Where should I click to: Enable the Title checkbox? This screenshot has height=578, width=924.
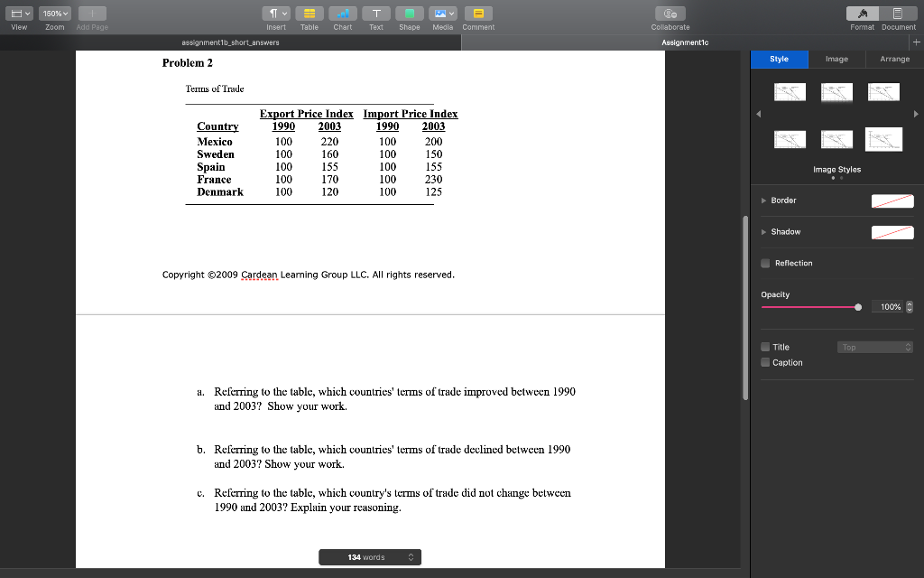pos(764,347)
